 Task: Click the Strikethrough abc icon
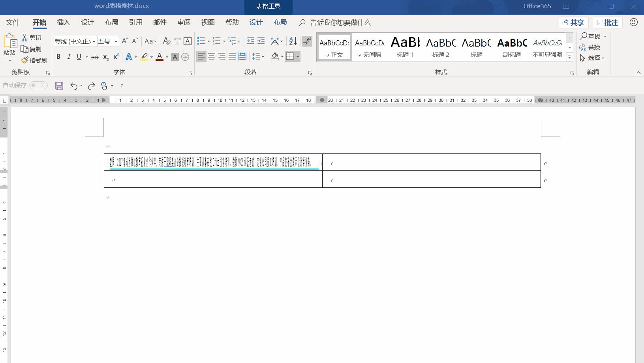[94, 57]
